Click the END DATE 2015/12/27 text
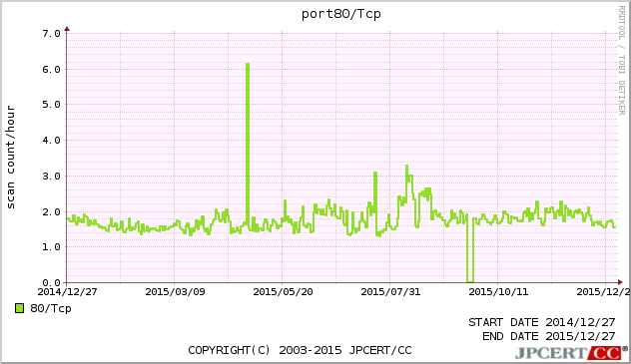 pyautogui.click(x=549, y=336)
